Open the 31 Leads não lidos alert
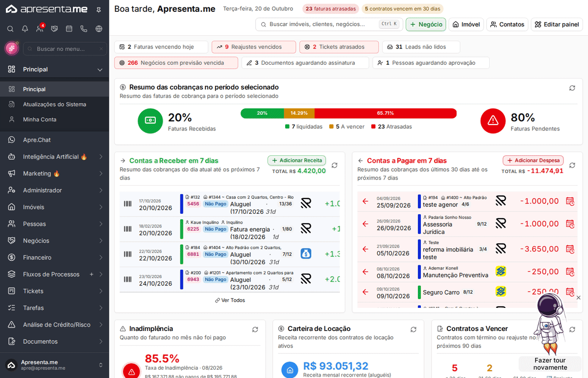This screenshot has height=378, width=588. 421,47
